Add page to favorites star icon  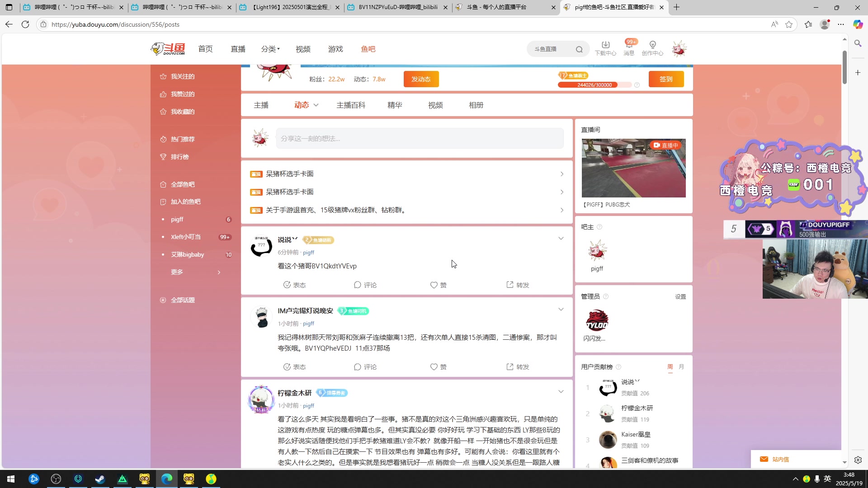[789, 24]
